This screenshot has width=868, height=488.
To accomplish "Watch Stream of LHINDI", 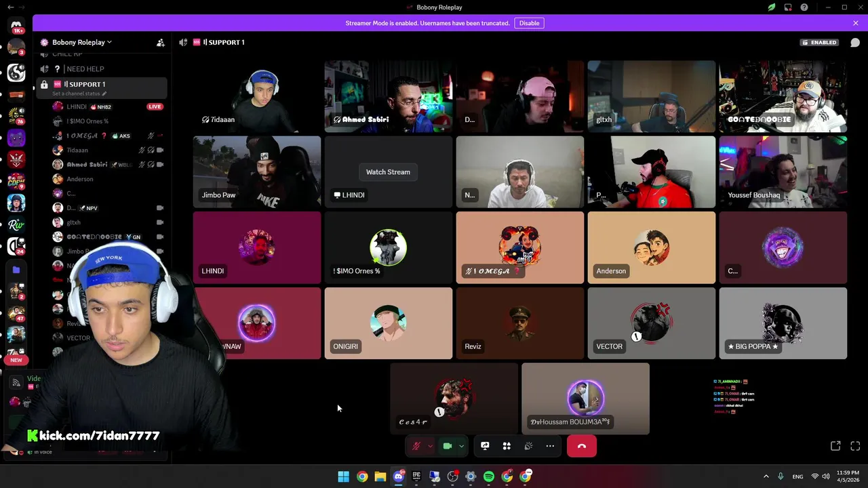I will [388, 172].
